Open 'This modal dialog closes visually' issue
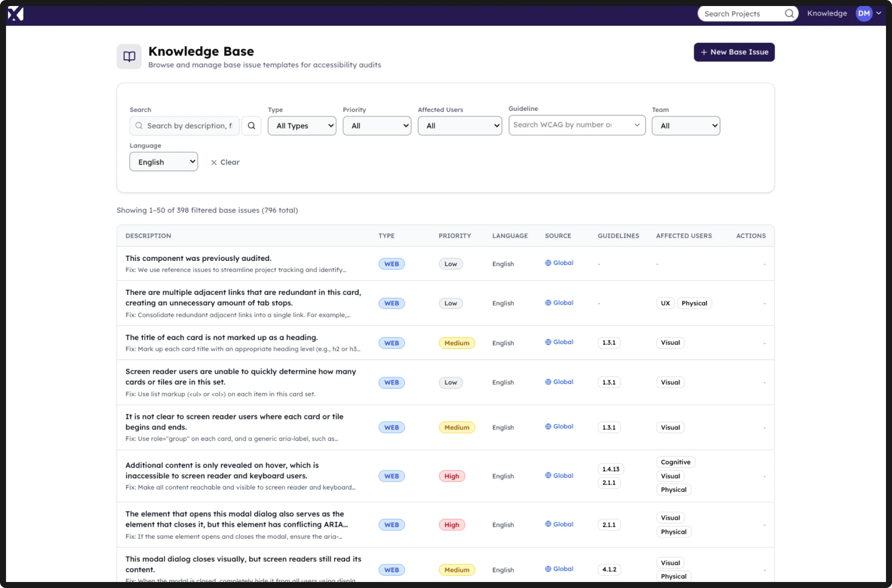This screenshot has width=892, height=588. [243, 564]
